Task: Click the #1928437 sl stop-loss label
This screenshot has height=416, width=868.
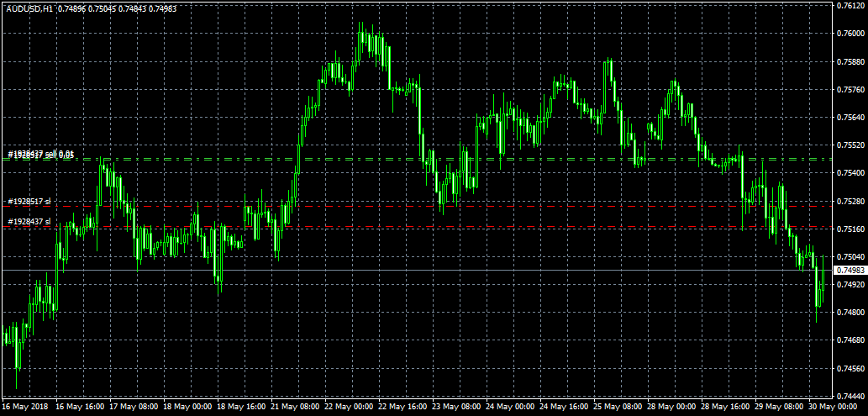Action: (29, 221)
